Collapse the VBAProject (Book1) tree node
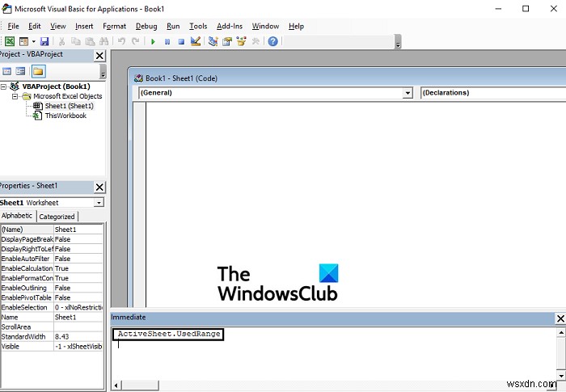 coord(3,86)
